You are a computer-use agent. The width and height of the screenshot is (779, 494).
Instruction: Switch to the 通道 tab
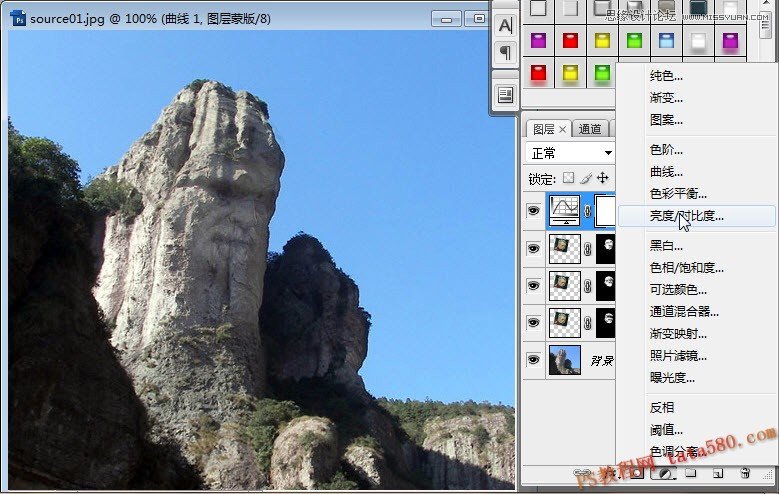(x=590, y=129)
